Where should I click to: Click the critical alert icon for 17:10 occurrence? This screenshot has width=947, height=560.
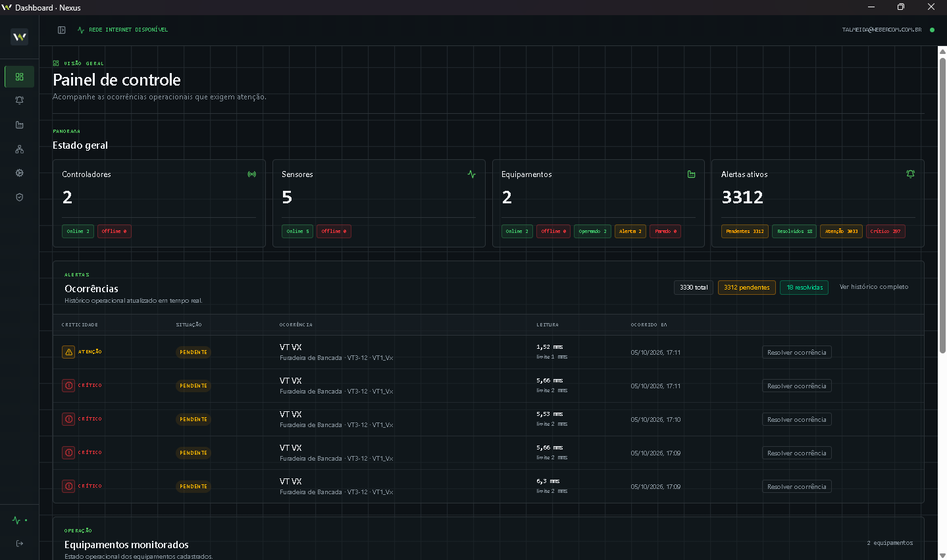coord(68,419)
